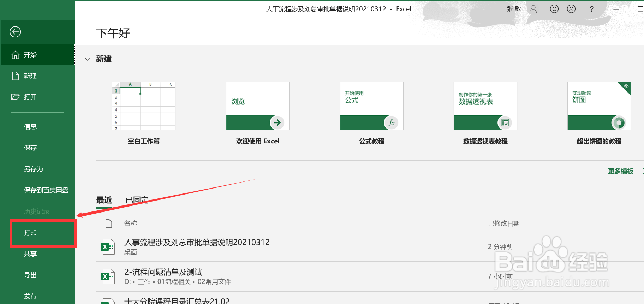The height and width of the screenshot is (304, 644).
Task: Click the donut chart icon on pie tutorial
Action: pos(619,123)
